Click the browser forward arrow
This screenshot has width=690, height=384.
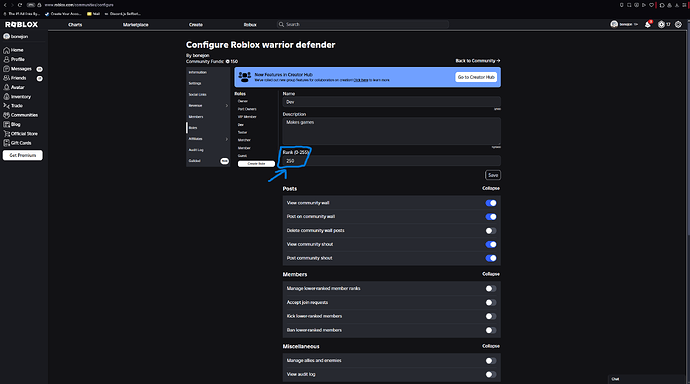[12, 5]
